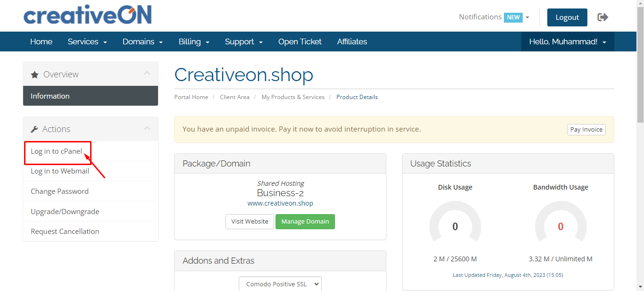Click the Overview star icon
The image size is (644, 291).
34,75
